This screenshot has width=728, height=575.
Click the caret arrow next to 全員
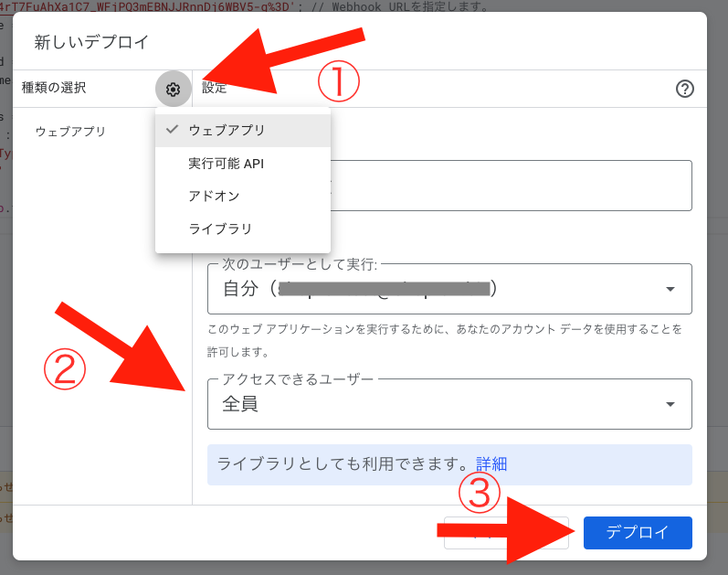(670, 404)
